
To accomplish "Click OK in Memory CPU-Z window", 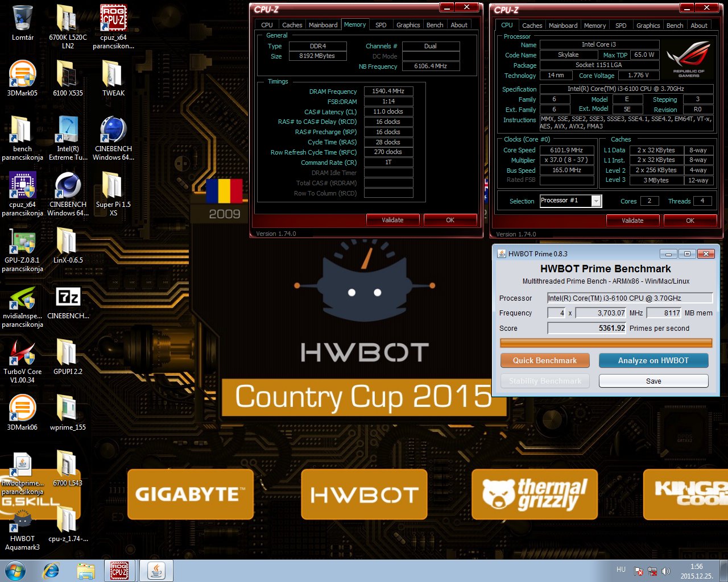I will 450,220.
